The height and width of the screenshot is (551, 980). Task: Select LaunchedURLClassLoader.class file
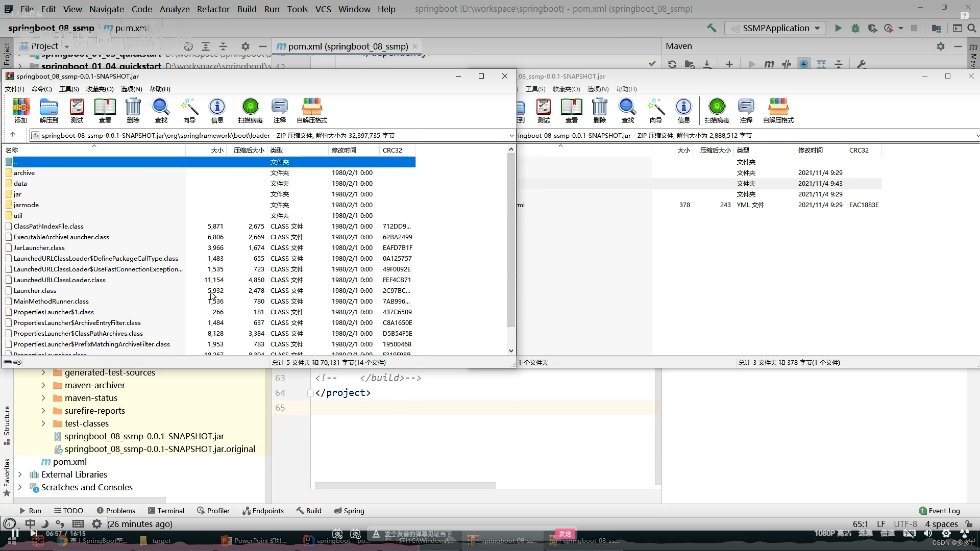pyautogui.click(x=60, y=280)
